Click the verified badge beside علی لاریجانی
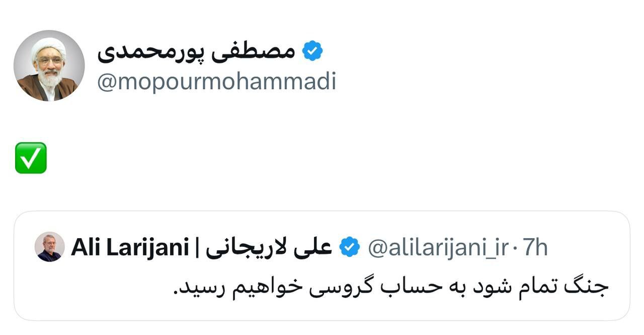This screenshot has height=335, width=644. point(350,247)
